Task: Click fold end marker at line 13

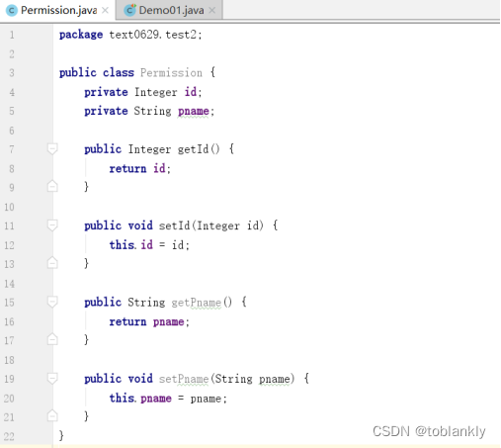Action: pyautogui.click(x=52, y=263)
